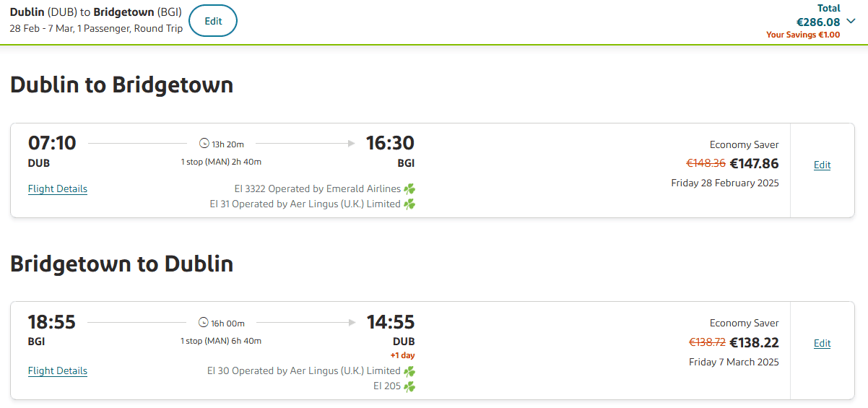Expand the Total price chevron

coord(851,22)
